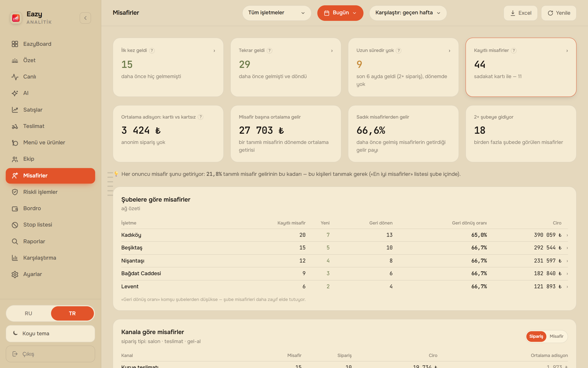Click the help icon beside Uzun süredir yok
The image size is (588, 368).
point(399,51)
